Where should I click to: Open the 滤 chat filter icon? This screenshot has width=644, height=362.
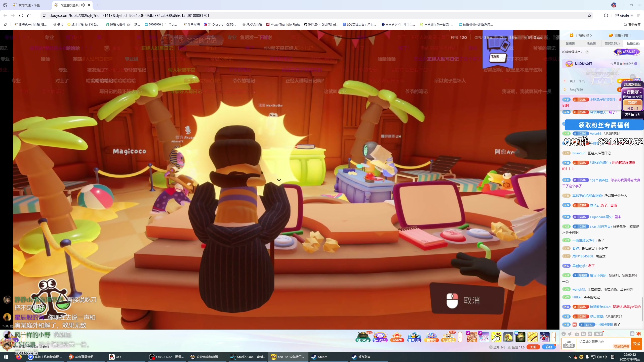pos(632,334)
